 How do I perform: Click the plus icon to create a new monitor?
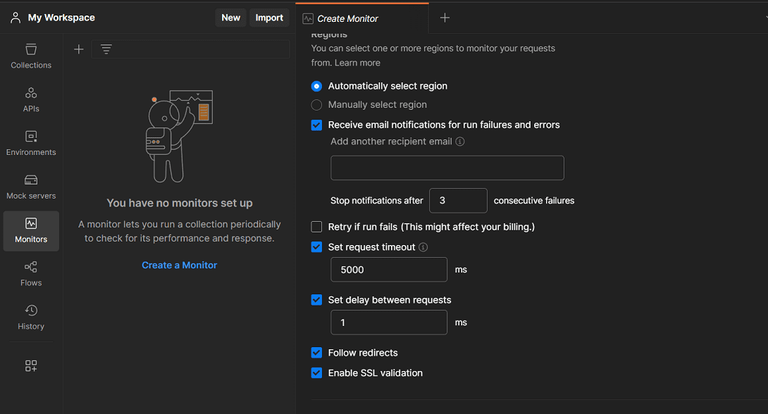(79, 49)
